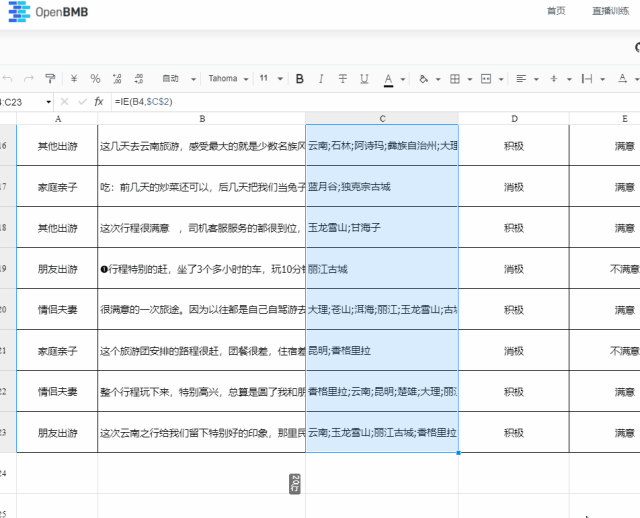Screen dimensions: 640x518
Task: Select column D header
Action: [x=514, y=118]
